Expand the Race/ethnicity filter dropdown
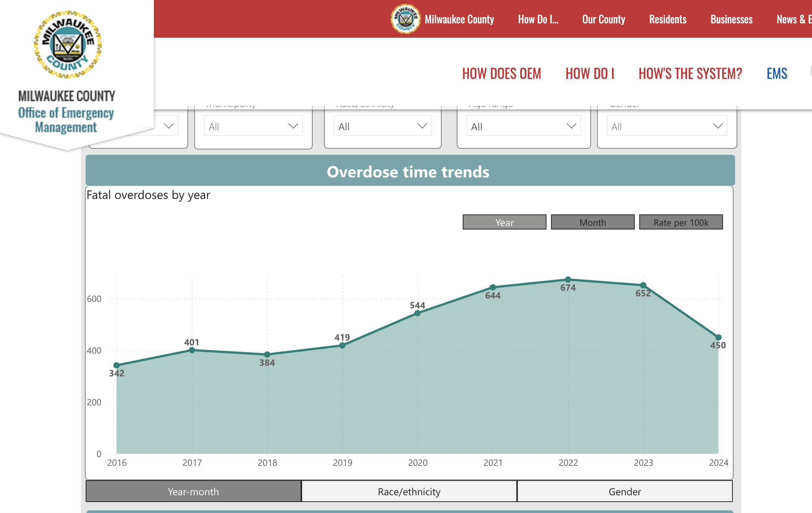This screenshot has height=513, width=812. pos(382,125)
